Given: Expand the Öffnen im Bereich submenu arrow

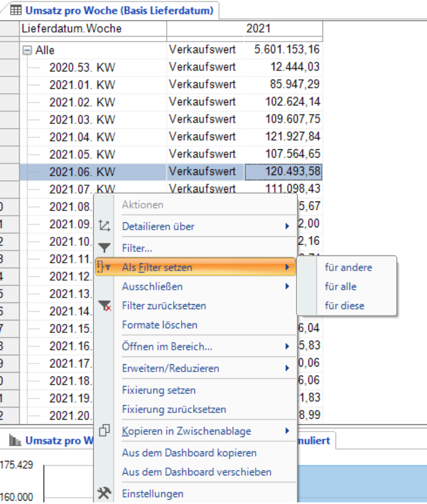Looking at the screenshot, I should coord(287,346).
